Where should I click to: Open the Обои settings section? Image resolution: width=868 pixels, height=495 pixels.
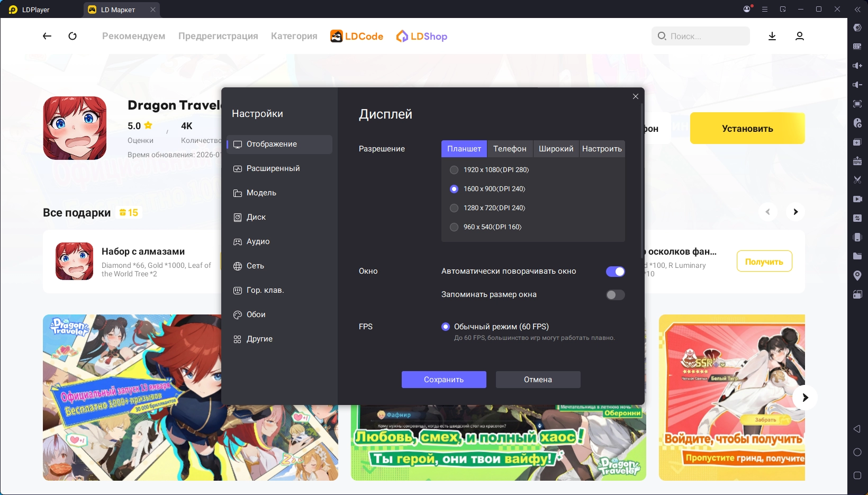point(279,314)
